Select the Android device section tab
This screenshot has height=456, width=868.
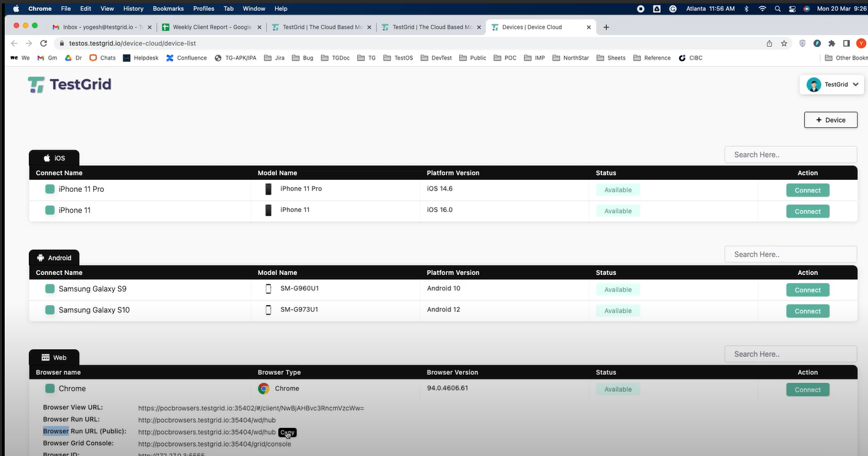54,258
